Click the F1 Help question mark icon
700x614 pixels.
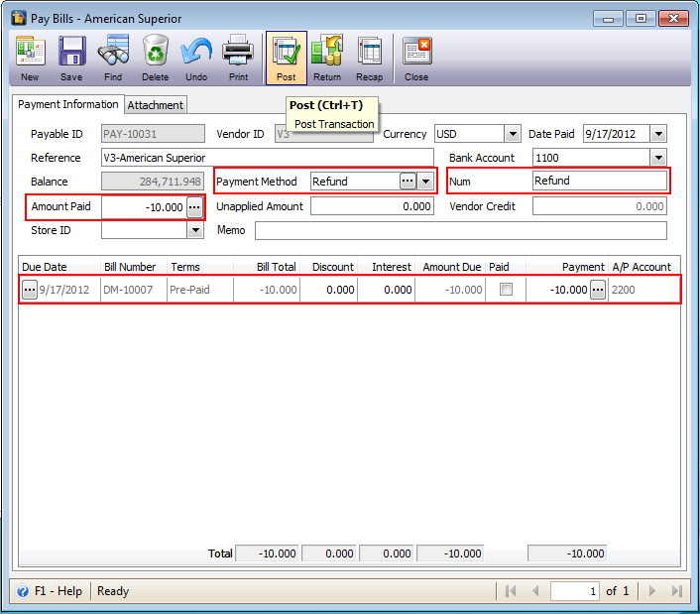point(23,591)
